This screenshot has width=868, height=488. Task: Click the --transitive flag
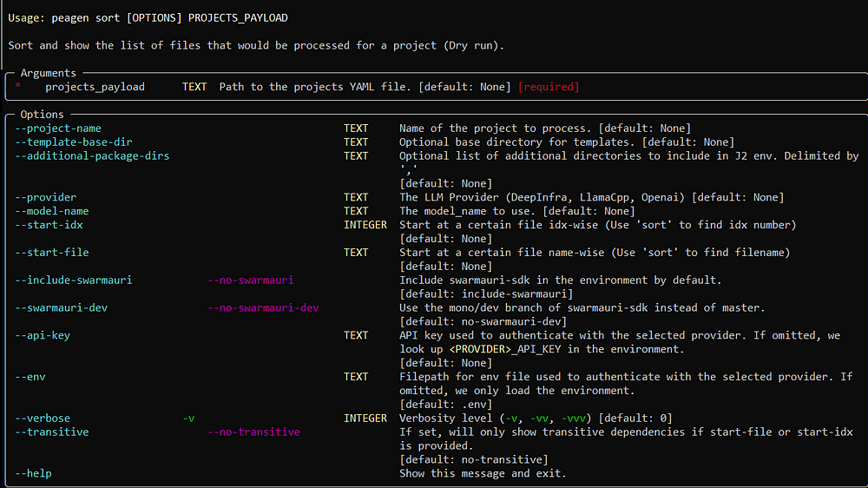[x=52, y=432]
